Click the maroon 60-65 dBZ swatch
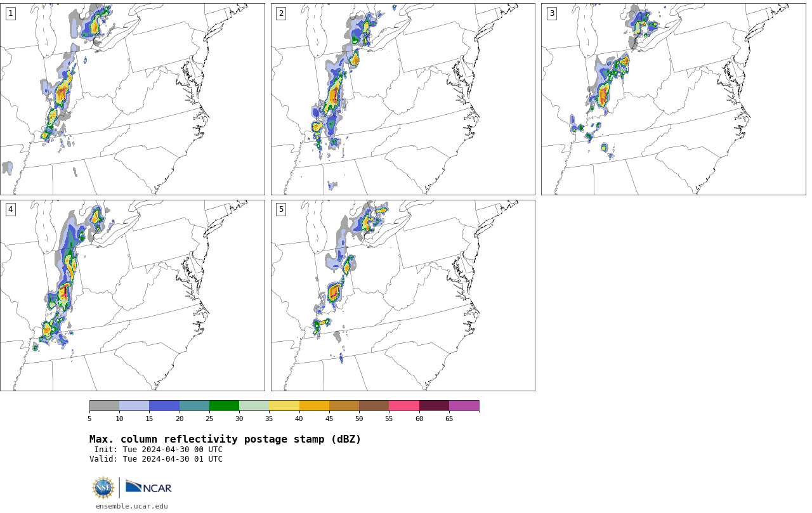 point(434,406)
